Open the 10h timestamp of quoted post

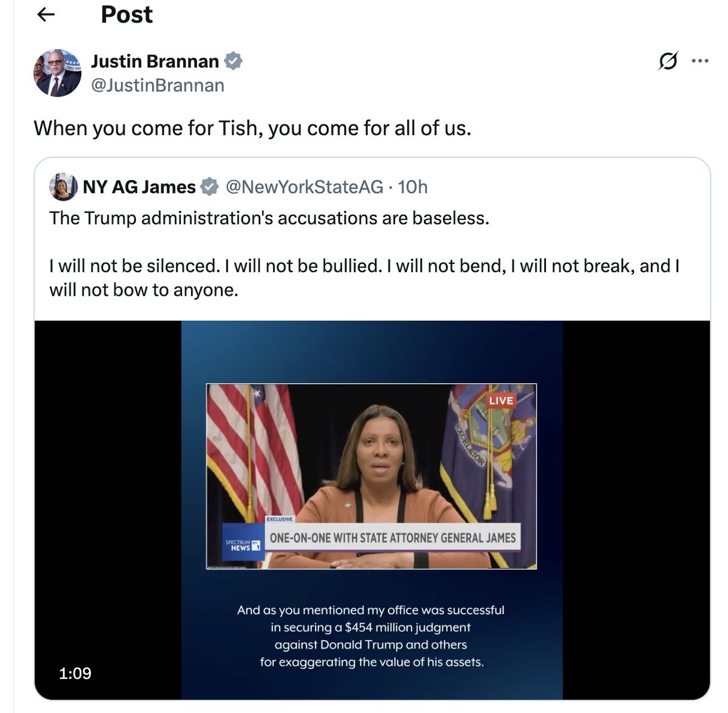point(413,187)
